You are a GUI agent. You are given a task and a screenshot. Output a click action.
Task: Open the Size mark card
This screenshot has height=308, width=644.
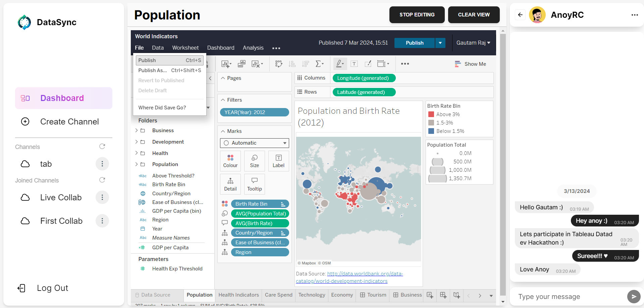[x=255, y=161]
